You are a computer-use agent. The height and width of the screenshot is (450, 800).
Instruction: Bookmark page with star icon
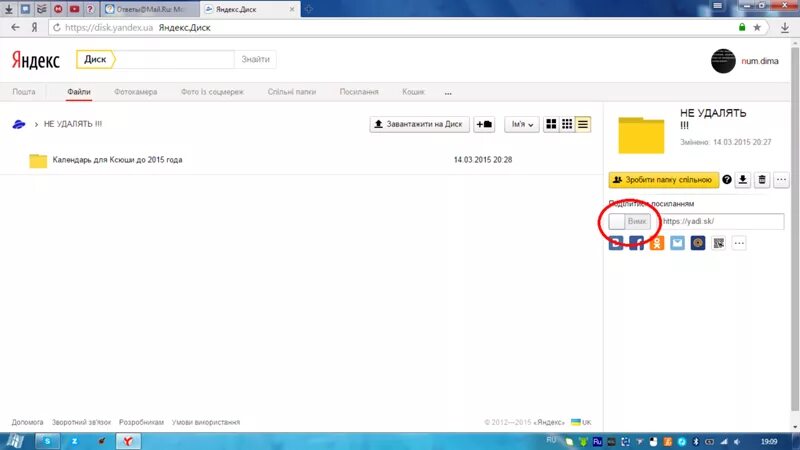coord(757,28)
